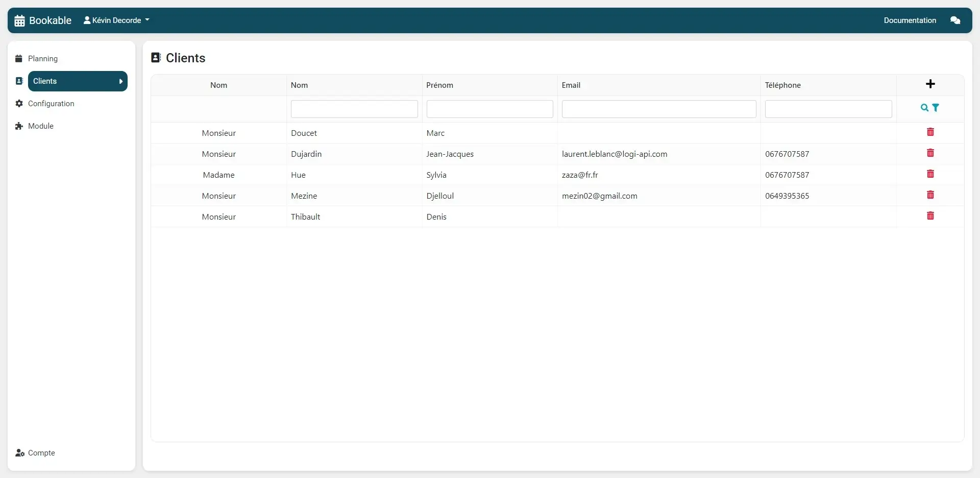Open the Documentation link
The image size is (980, 478).
click(x=910, y=20)
